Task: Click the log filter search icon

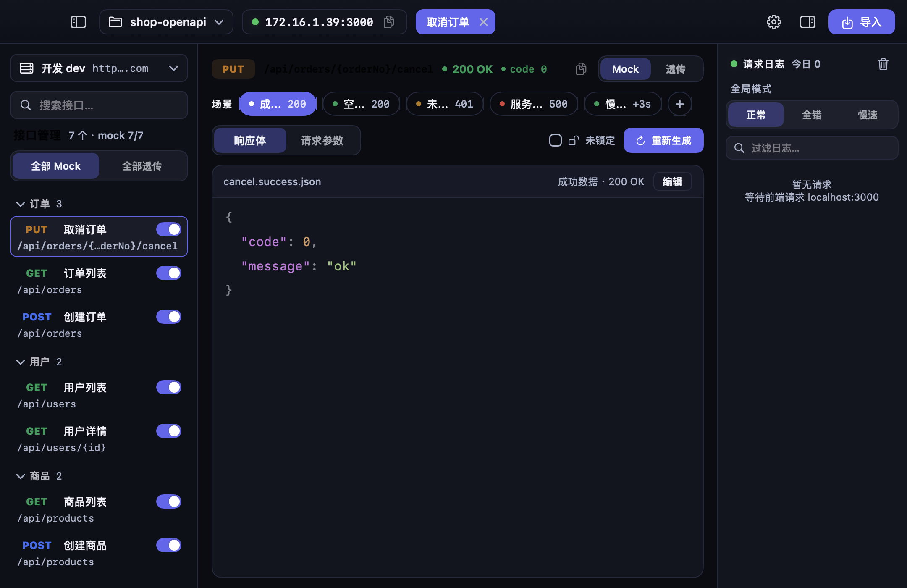Action: click(739, 148)
